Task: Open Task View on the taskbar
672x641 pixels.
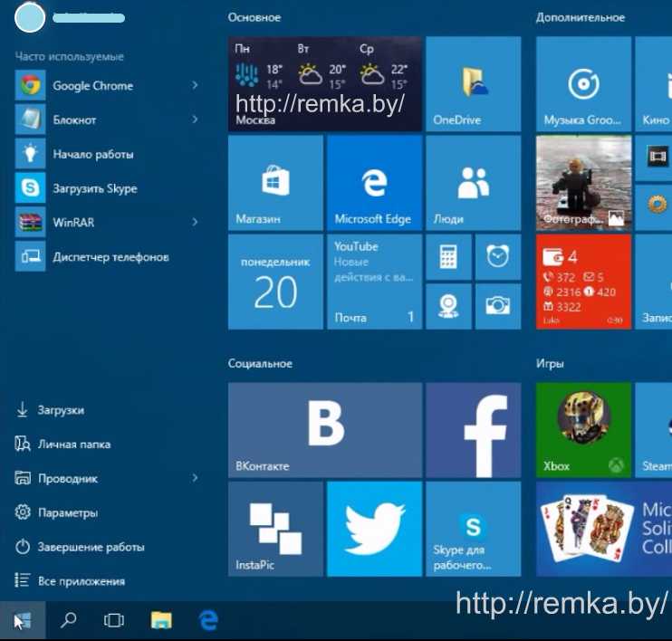Action: click(x=114, y=620)
